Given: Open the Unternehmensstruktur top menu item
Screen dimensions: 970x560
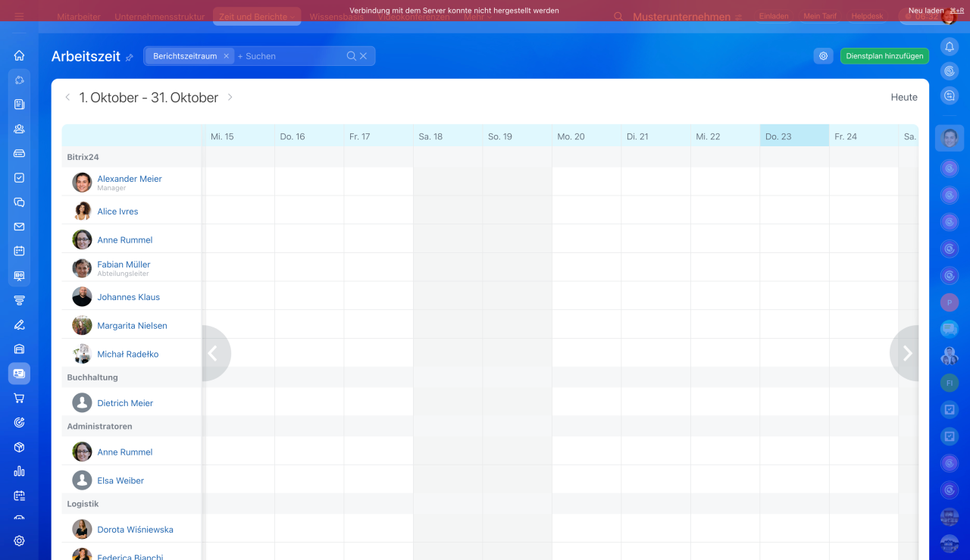Looking at the screenshot, I should (x=160, y=17).
